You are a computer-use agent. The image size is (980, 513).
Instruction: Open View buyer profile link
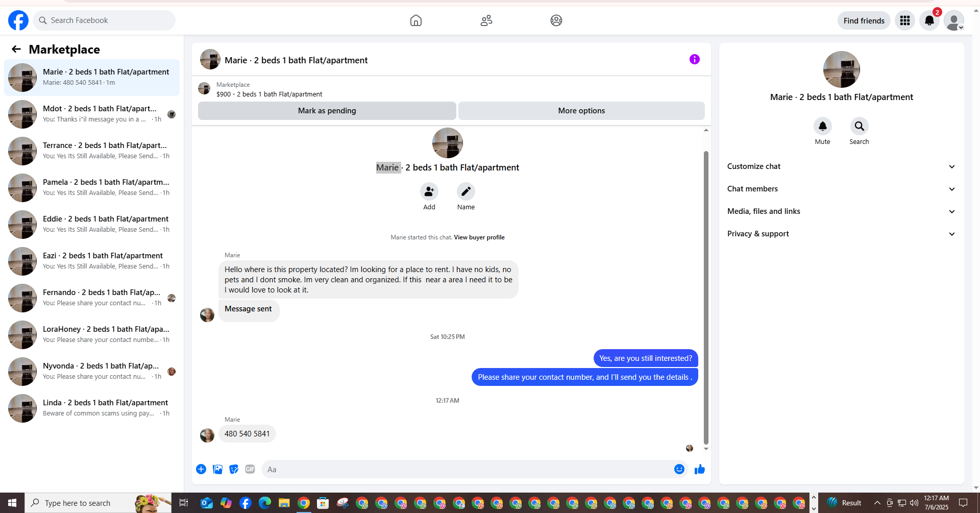479,237
